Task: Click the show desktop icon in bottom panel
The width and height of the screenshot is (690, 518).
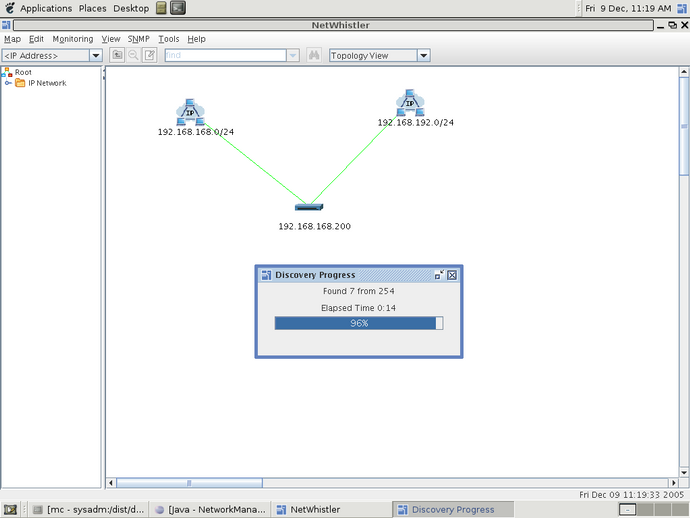Action: click(x=10, y=510)
